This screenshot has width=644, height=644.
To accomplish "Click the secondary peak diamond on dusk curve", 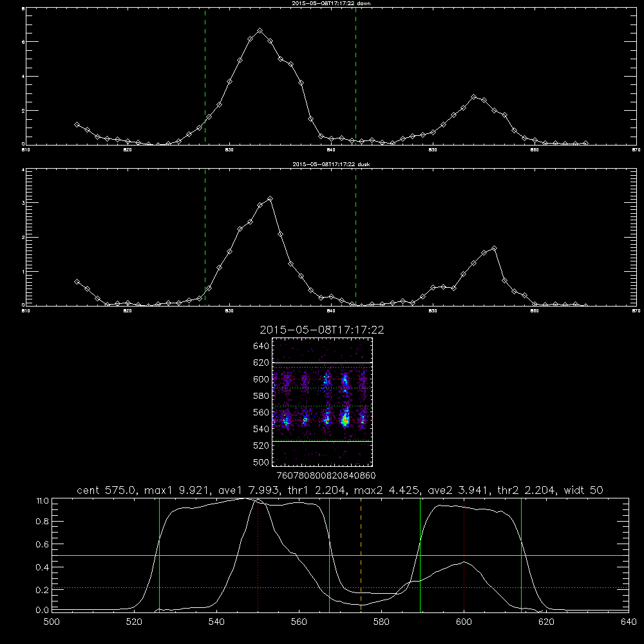I will point(494,248).
